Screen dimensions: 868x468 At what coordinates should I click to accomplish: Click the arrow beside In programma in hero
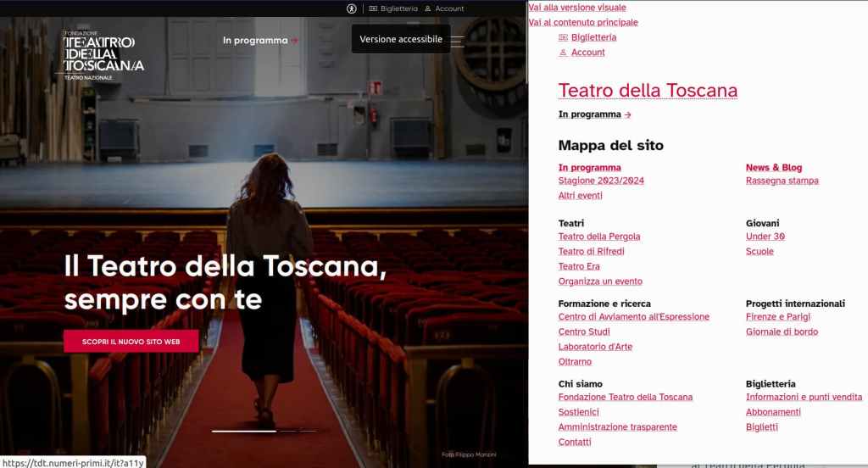click(295, 41)
